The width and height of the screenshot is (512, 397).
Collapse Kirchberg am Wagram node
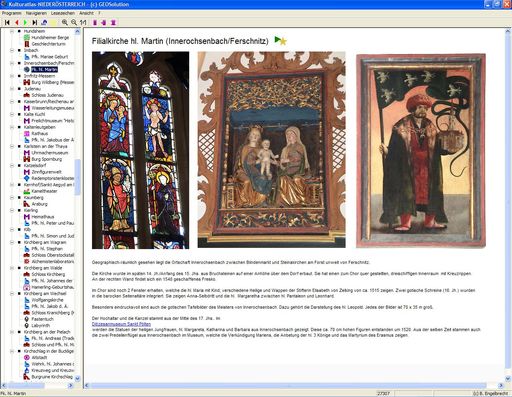click(12, 242)
